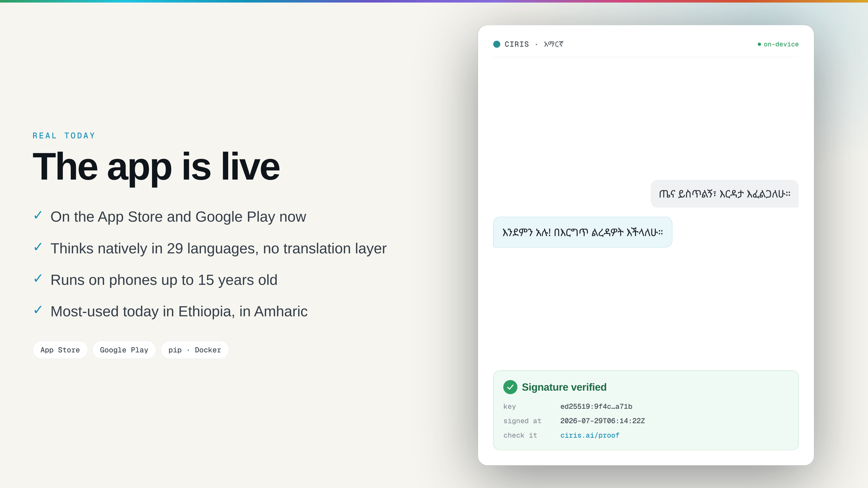Click the blue CIRIS reply bubble
868x488 pixels.
tap(583, 232)
